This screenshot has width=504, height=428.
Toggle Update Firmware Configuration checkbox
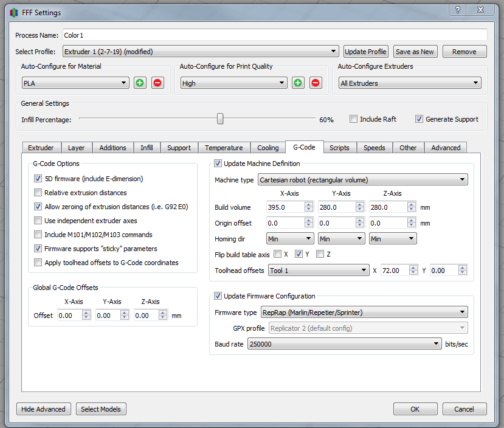coord(218,295)
